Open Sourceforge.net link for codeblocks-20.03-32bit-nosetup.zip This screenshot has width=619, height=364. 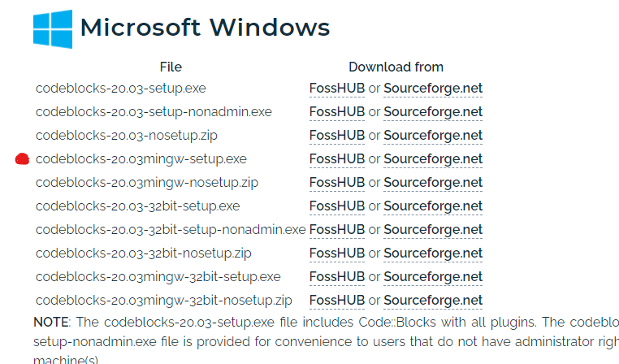point(433,253)
